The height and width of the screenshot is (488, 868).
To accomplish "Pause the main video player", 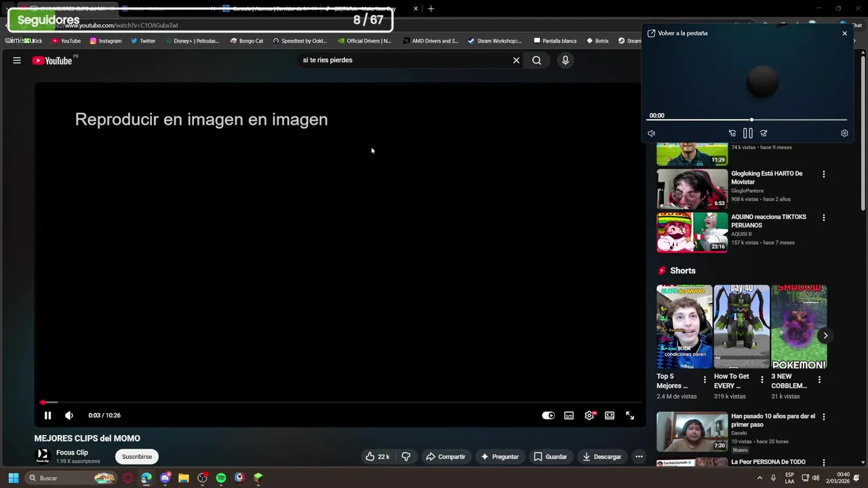I will pos(47,415).
